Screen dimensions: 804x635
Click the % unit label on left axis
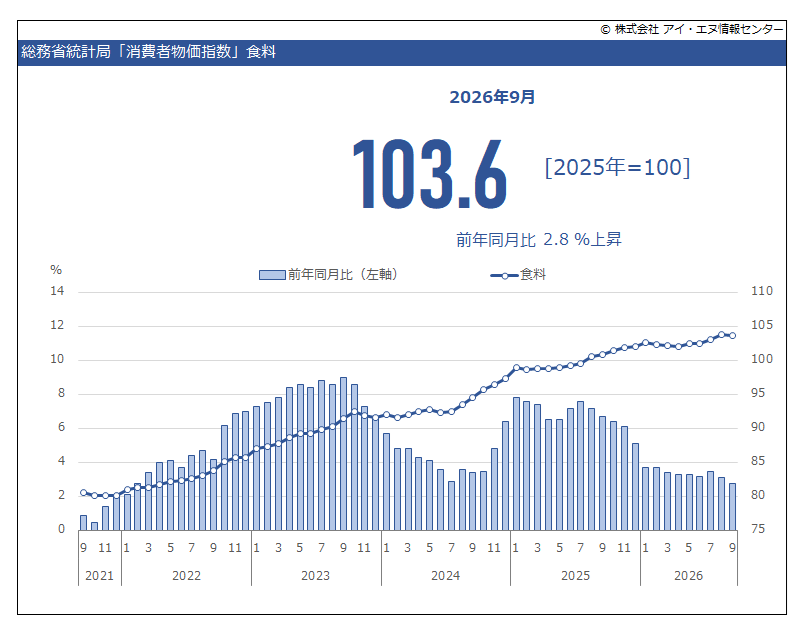pos(56,270)
